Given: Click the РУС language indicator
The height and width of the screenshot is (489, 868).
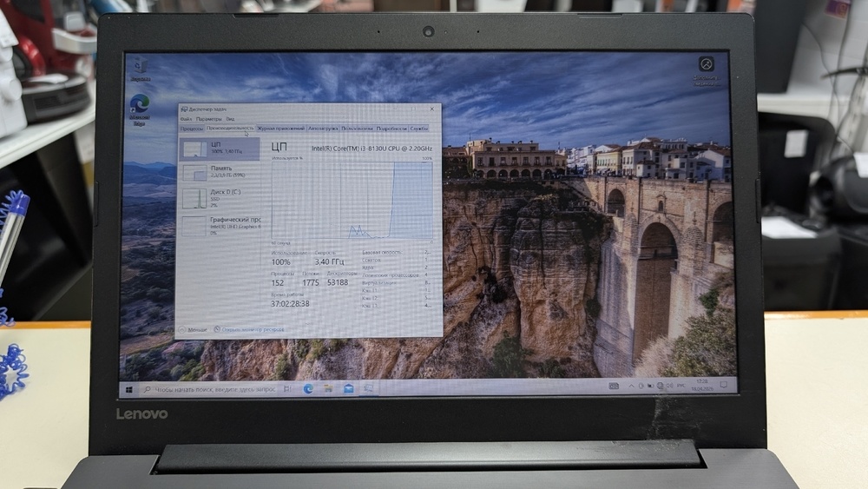Looking at the screenshot, I should 681,386.
